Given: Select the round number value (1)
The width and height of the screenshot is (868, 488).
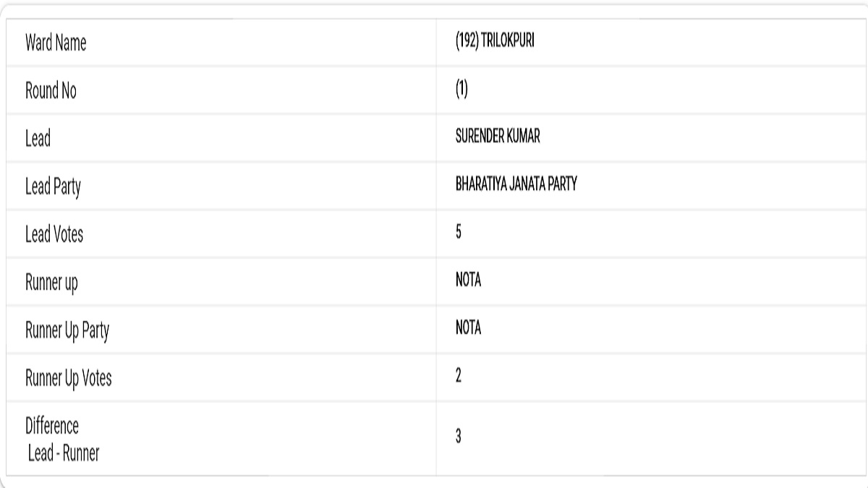Looking at the screenshot, I should 461,90.
